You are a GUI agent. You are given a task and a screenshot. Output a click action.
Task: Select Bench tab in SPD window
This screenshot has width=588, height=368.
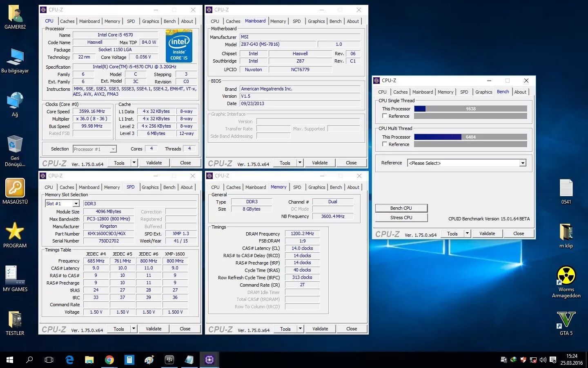click(169, 187)
